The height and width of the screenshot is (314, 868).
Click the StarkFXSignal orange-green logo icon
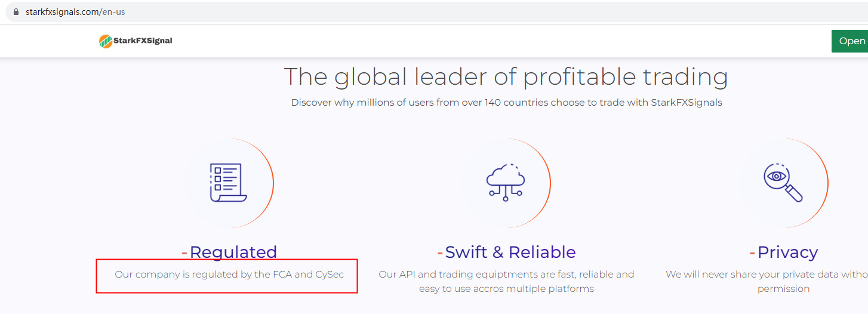coord(106,41)
